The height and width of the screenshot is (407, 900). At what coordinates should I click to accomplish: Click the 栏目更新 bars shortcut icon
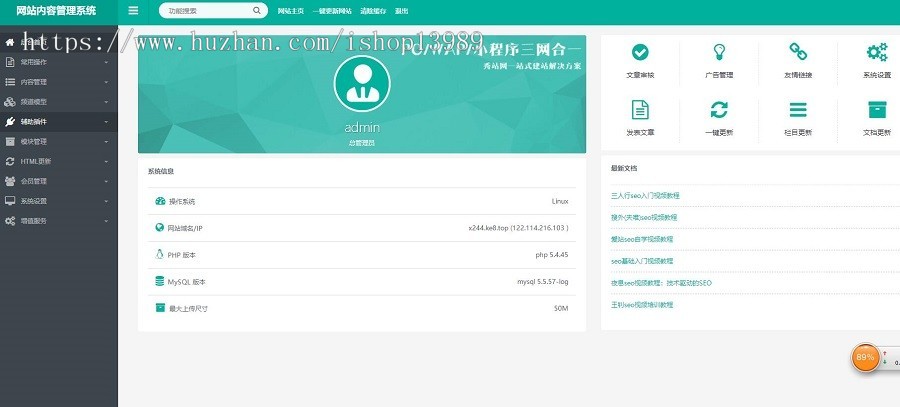pyautogui.click(x=798, y=109)
